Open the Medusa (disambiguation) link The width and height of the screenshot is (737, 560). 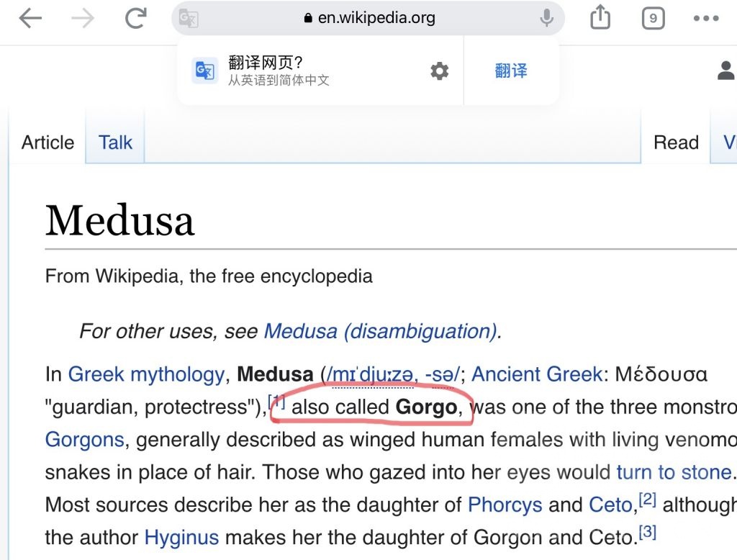(381, 331)
